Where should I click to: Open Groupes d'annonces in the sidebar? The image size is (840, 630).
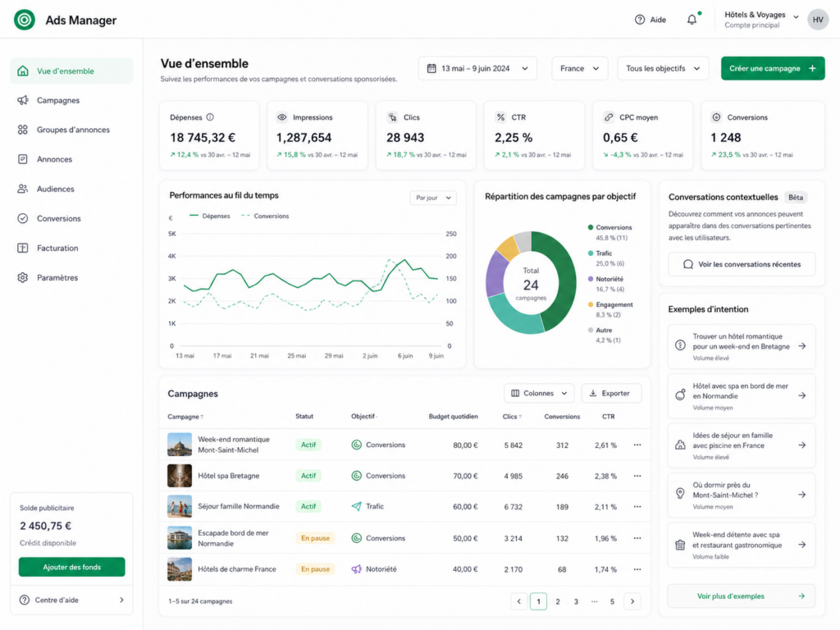click(72, 130)
